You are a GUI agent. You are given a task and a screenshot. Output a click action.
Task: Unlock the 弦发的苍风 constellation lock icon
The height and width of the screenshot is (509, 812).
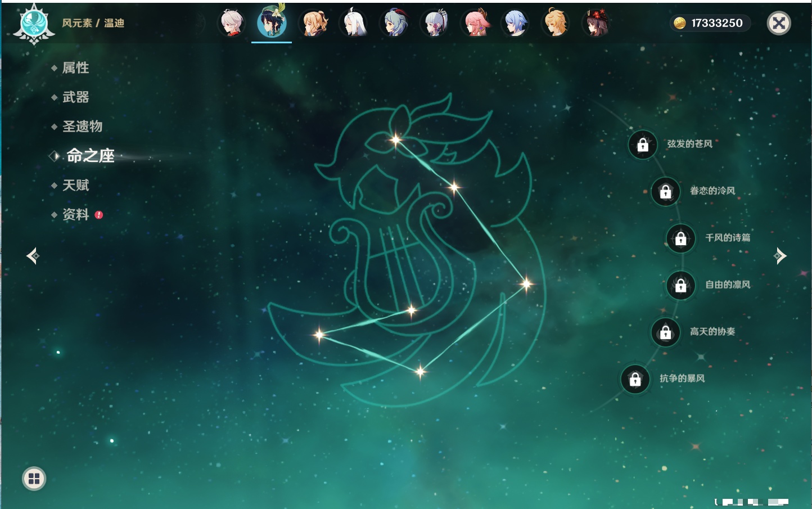coord(642,145)
